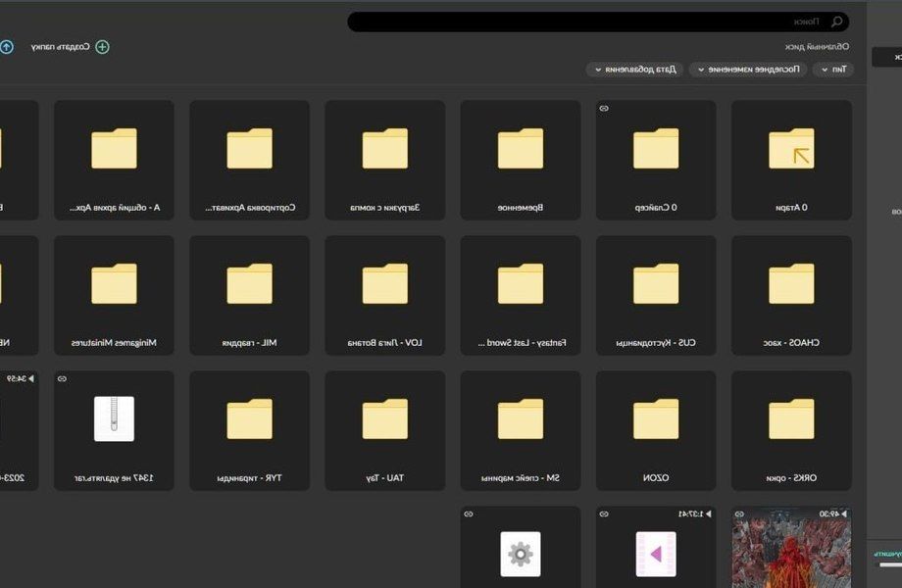
Task: Click the link icon on the 49:30 video
Action: pos(740,514)
